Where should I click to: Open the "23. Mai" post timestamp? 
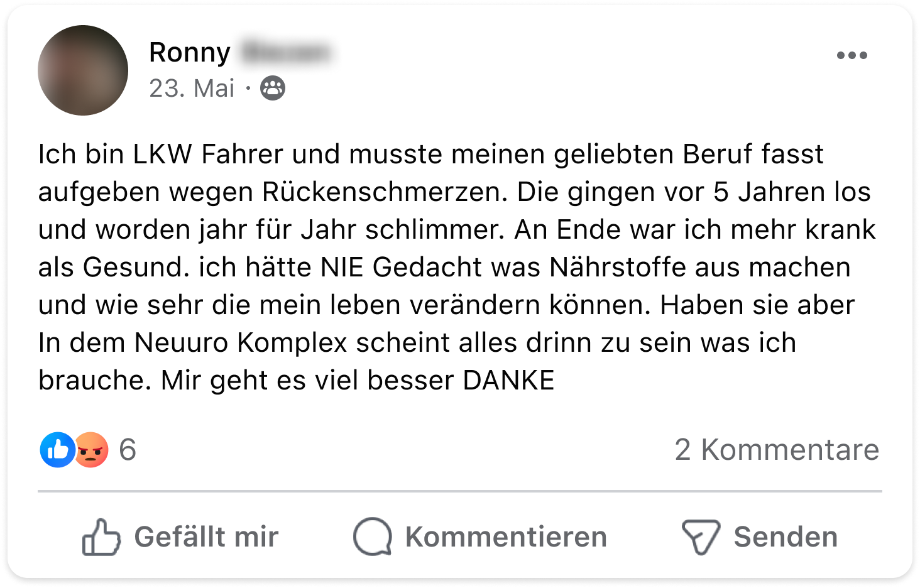[192, 89]
